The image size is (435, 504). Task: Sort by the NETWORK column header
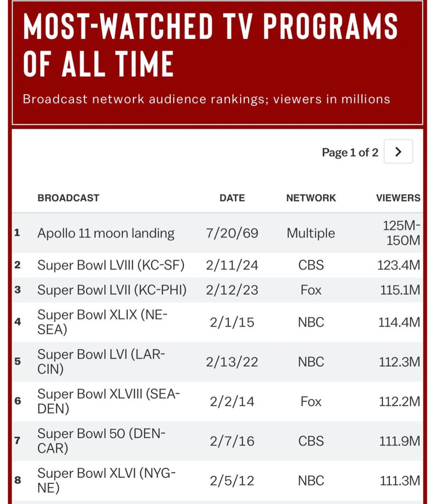[x=311, y=198]
